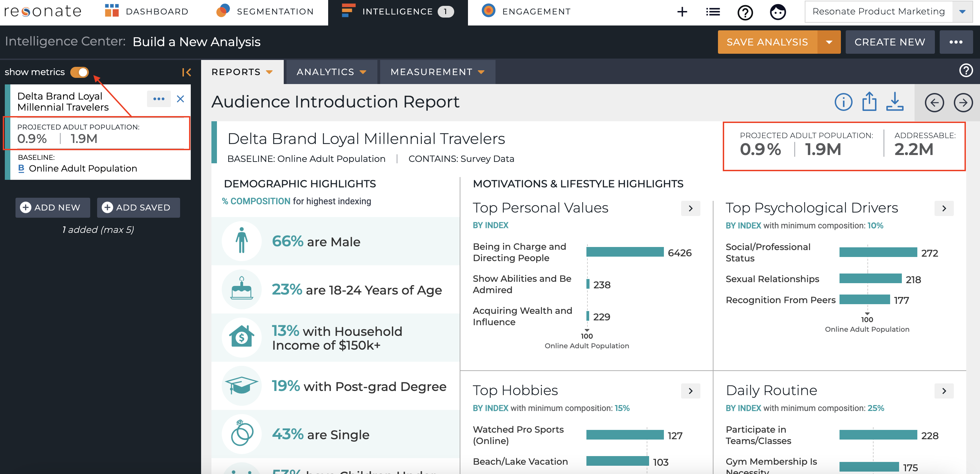Screen dimensions: 980x474
Task: Click Add New audience button
Action: click(x=52, y=207)
